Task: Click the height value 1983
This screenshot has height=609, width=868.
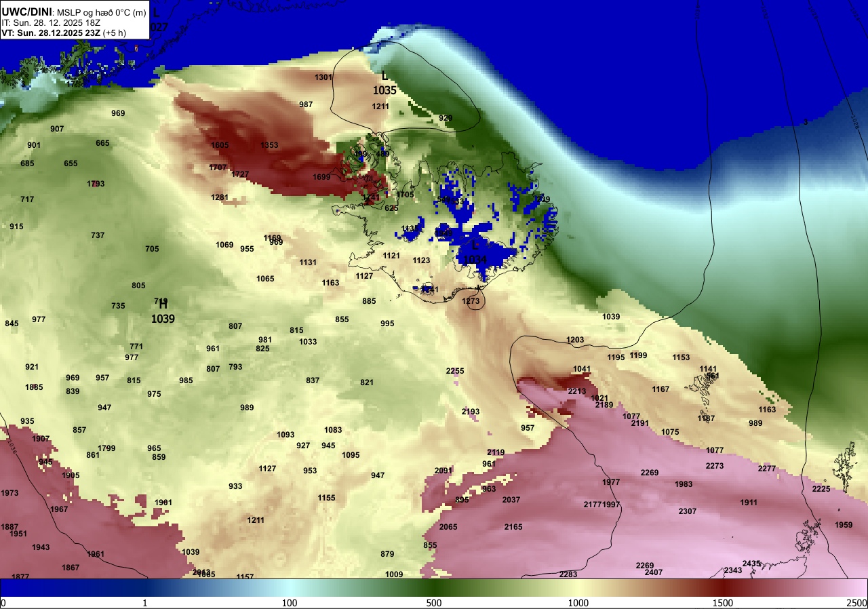Action: 684,484
